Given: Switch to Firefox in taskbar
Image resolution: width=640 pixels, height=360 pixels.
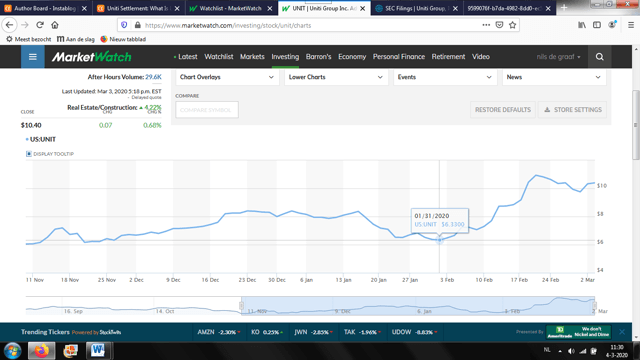Looking at the screenshot, I should coord(41,351).
